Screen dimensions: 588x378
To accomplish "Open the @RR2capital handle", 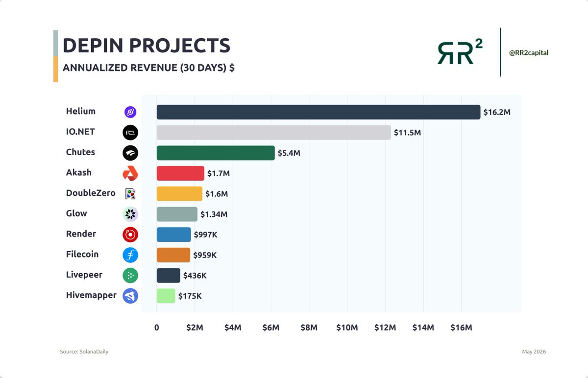I will pyautogui.click(x=529, y=53).
